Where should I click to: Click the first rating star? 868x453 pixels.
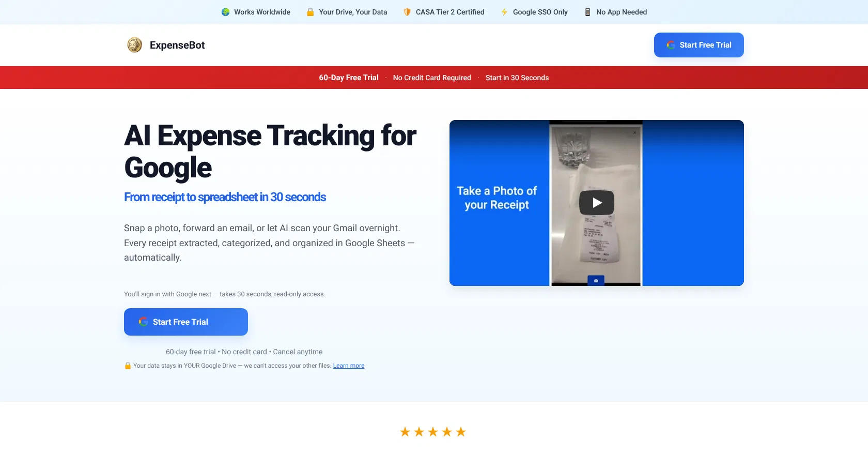click(x=405, y=432)
